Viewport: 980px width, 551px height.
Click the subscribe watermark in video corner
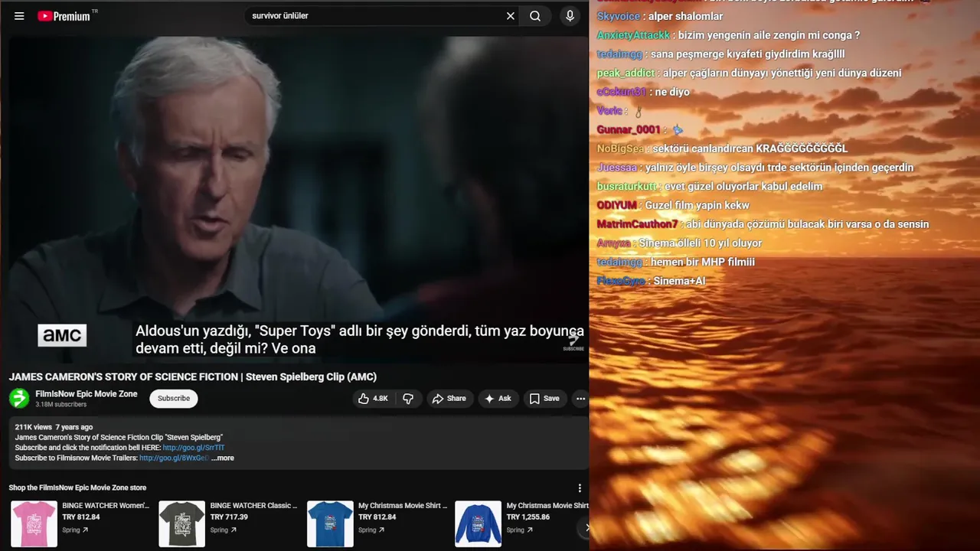coord(573,342)
